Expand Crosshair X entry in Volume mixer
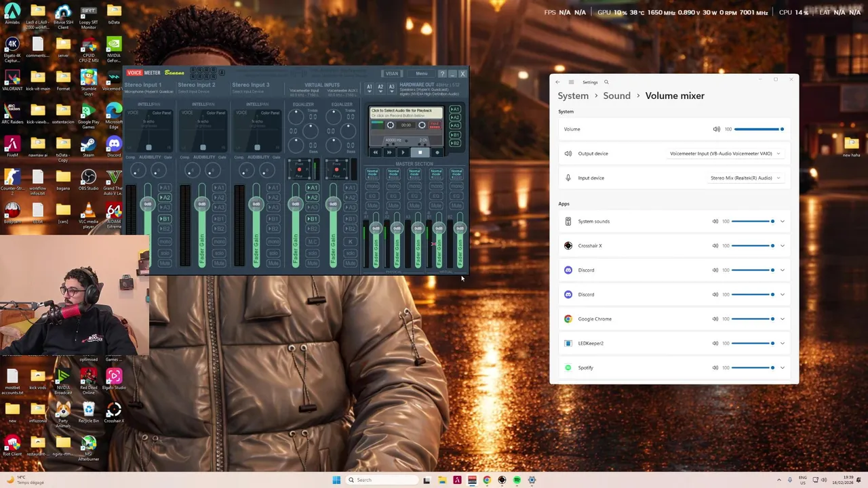 (782, 245)
